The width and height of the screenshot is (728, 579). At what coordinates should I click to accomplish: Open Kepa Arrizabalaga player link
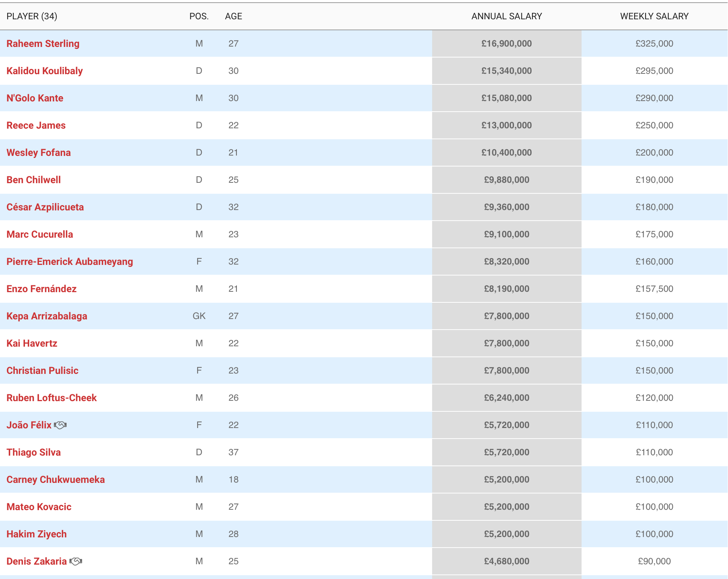[x=47, y=316]
